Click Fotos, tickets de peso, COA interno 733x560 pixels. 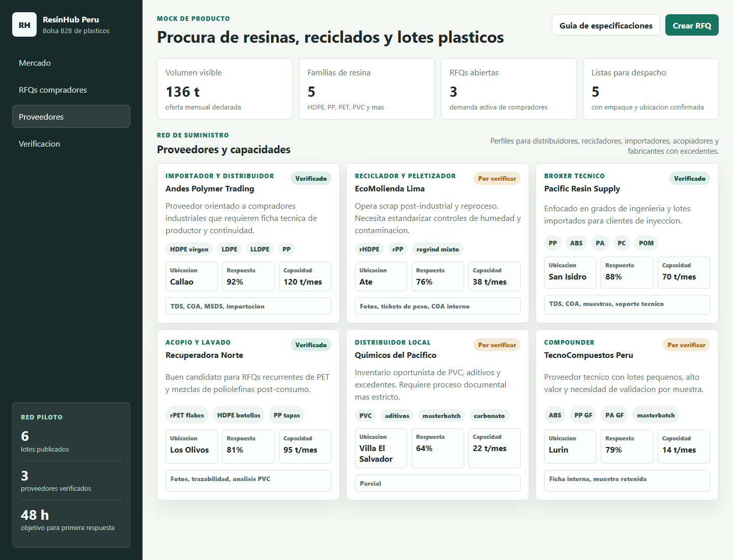pos(438,306)
